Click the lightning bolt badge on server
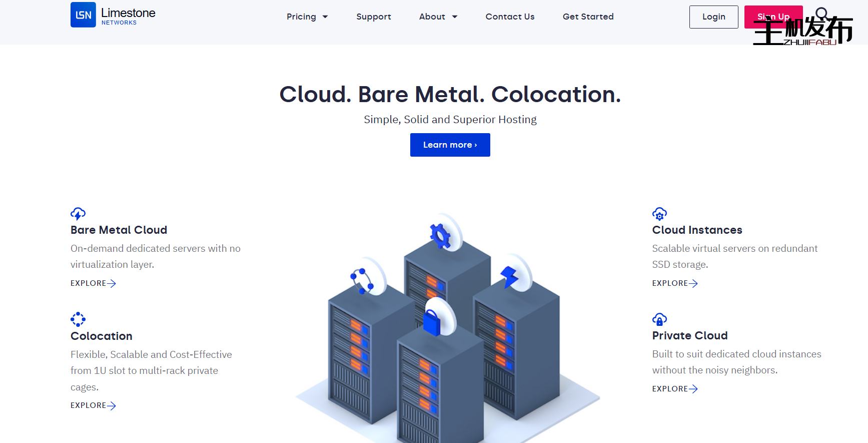 tap(509, 276)
